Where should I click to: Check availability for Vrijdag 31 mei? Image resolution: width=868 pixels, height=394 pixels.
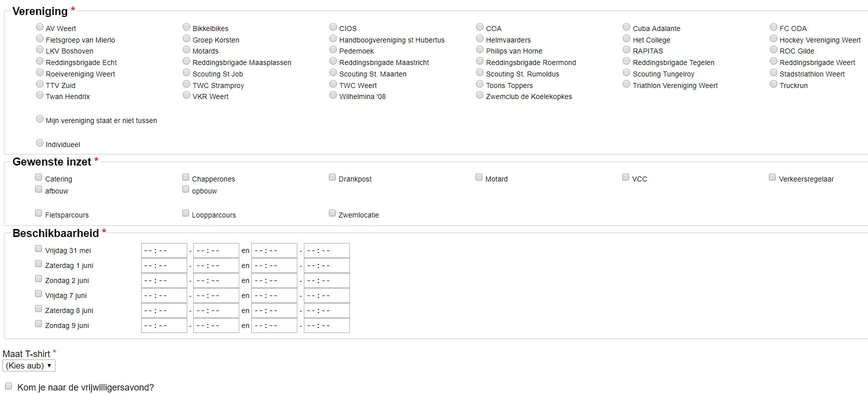[x=39, y=248]
